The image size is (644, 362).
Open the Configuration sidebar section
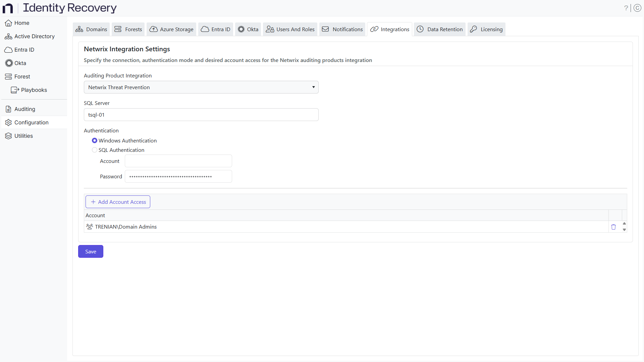click(32, 122)
